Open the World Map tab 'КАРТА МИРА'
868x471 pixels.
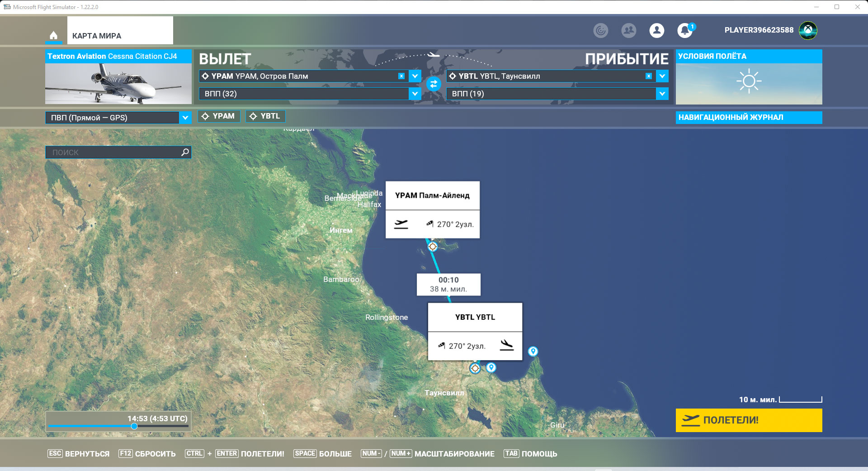pyautogui.click(x=120, y=30)
